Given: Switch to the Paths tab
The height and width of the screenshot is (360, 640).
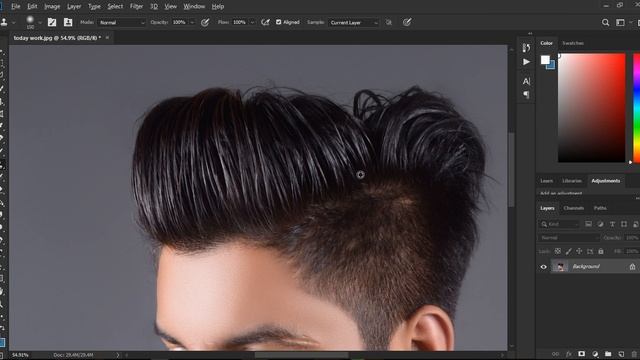Looking at the screenshot, I should 600,208.
